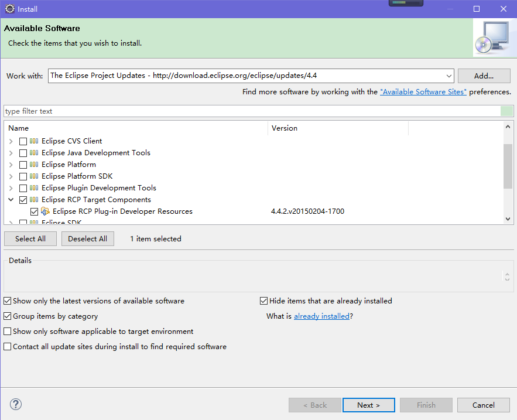This screenshot has height=420, width=517.
Task: Click the Name column header
Action: 136,128
